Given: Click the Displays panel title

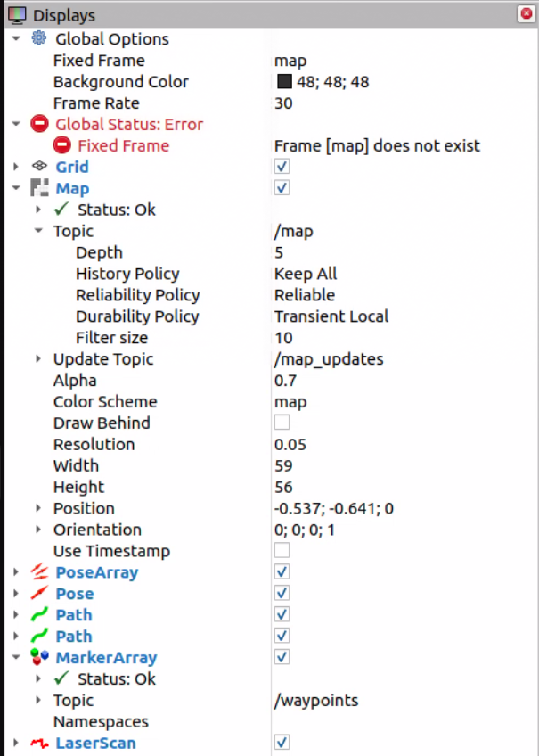Looking at the screenshot, I should tap(63, 15).
